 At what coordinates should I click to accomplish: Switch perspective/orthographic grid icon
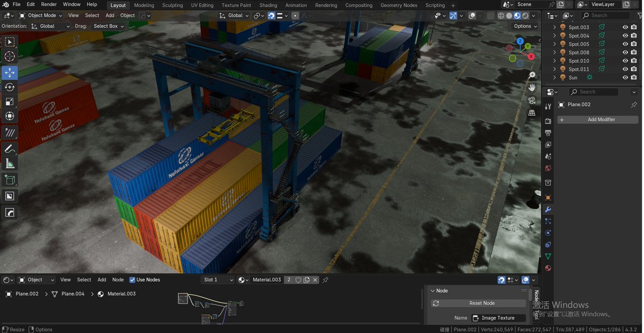532,113
